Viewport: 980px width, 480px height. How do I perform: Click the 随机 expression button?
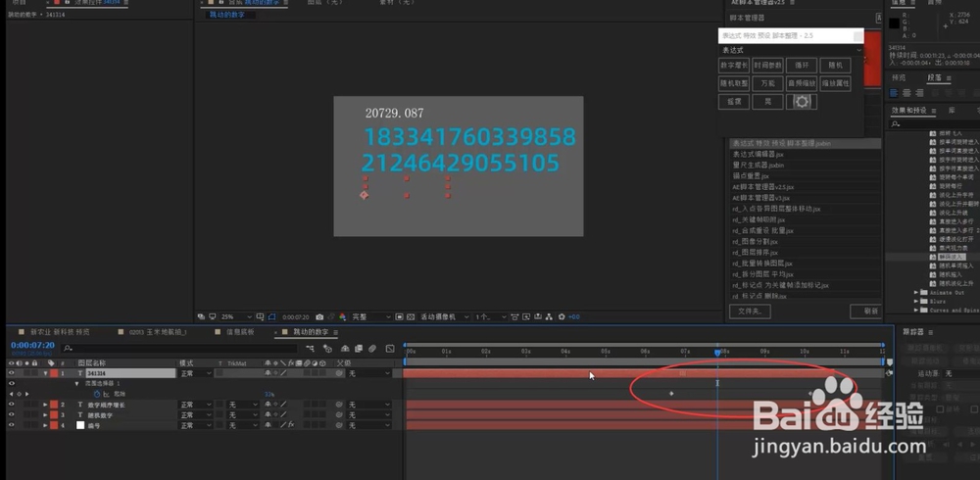pyautogui.click(x=836, y=65)
